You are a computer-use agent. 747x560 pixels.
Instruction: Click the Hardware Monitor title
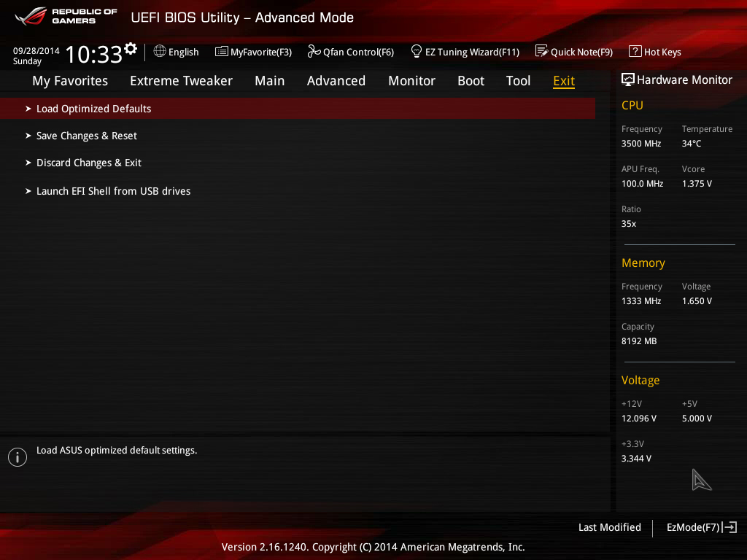(x=684, y=79)
